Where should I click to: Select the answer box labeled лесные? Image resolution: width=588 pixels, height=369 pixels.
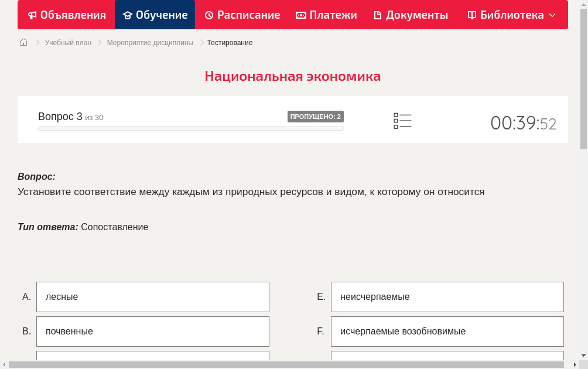[x=152, y=296]
